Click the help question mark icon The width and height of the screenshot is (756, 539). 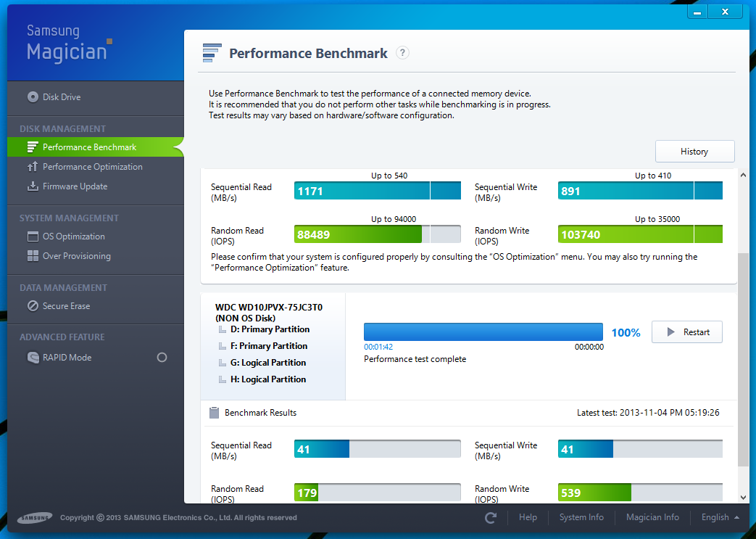pyautogui.click(x=402, y=53)
